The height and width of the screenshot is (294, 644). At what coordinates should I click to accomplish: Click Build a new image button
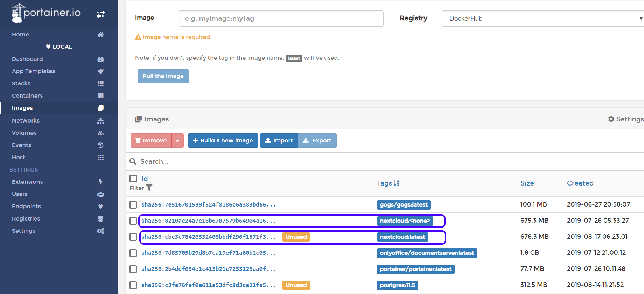tap(223, 141)
